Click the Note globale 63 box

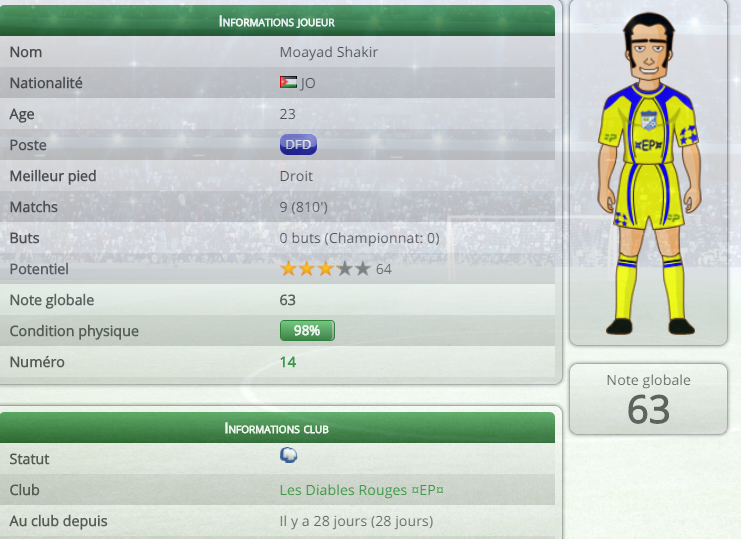(x=648, y=399)
